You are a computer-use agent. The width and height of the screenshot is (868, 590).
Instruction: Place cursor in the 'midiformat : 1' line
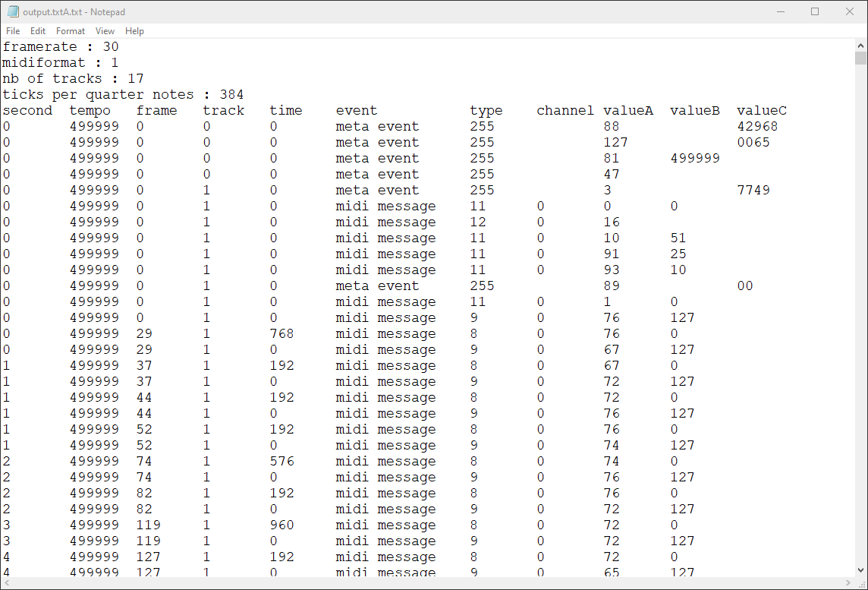click(x=61, y=62)
